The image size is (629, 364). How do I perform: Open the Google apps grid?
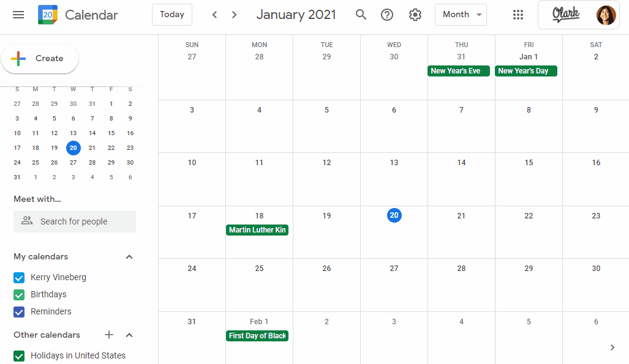click(x=518, y=15)
